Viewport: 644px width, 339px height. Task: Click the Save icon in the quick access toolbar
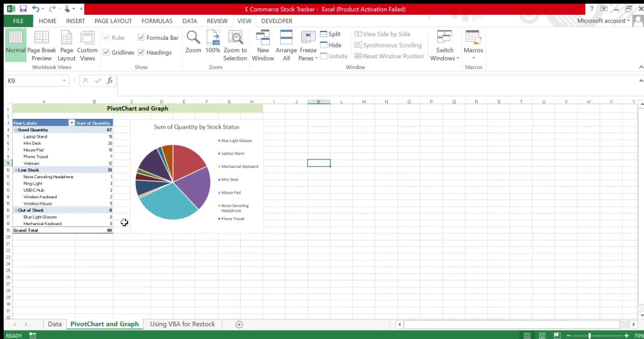pyautogui.click(x=23, y=8)
